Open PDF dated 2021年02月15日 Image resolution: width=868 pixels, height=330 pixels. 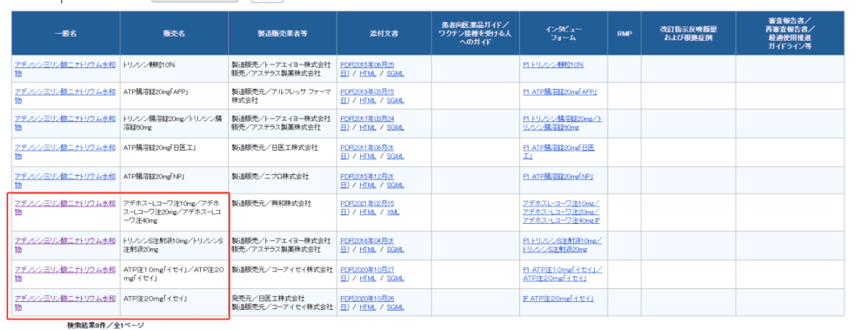[367, 207]
